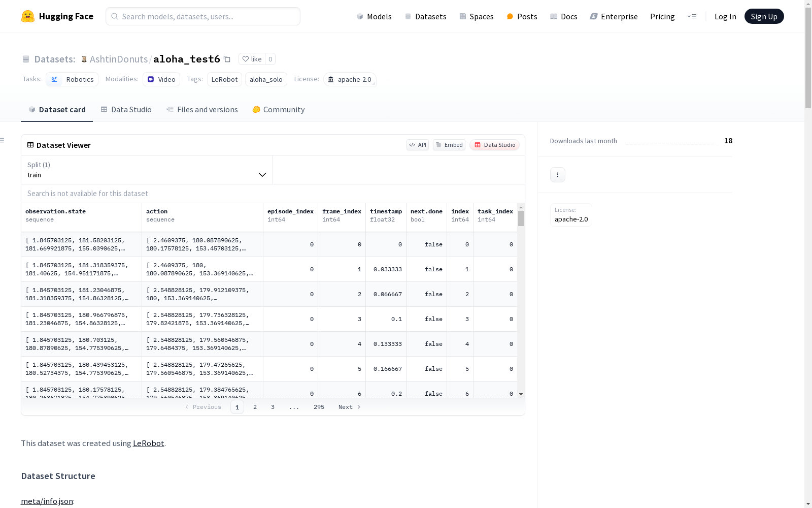Switch to the Data Studio tab

click(x=126, y=110)
